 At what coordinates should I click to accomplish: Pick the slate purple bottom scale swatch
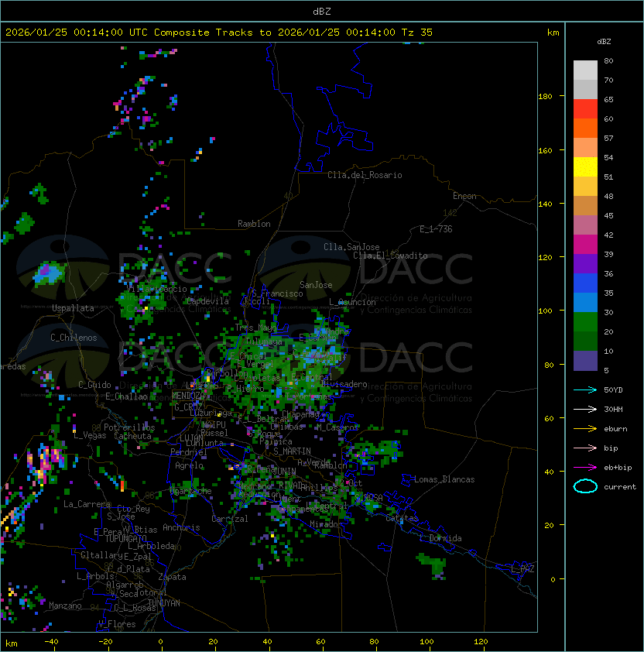(585, 361)
